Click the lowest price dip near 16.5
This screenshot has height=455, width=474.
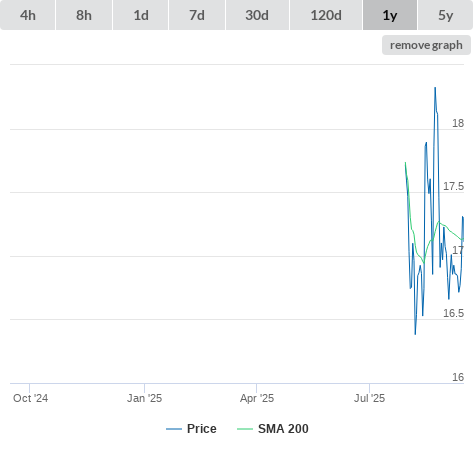tap(415, 334)
